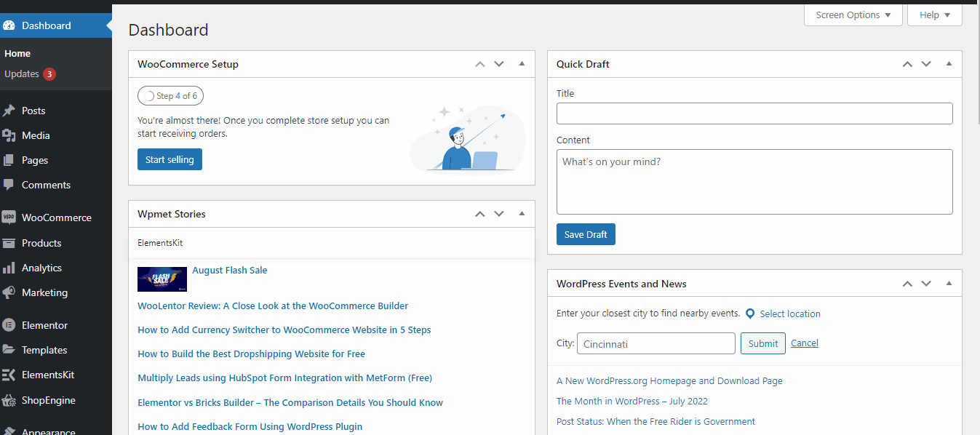Open the Currency Switcher article link

click(x=284, y=330)
